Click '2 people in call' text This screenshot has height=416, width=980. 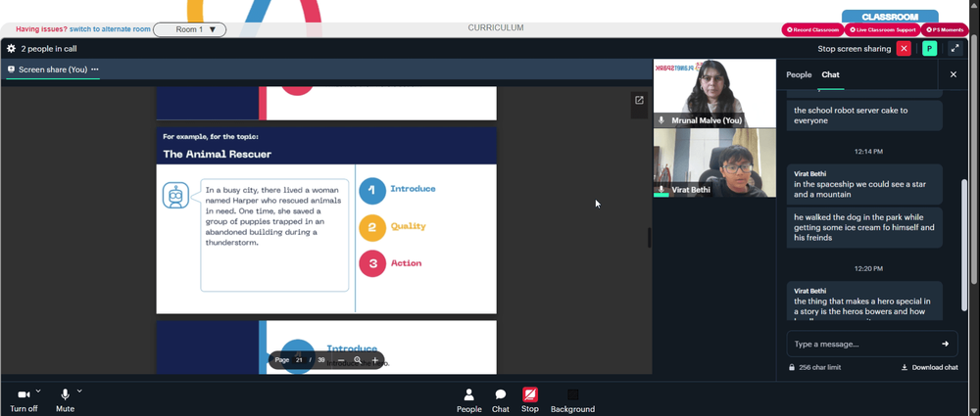(49, 49)
